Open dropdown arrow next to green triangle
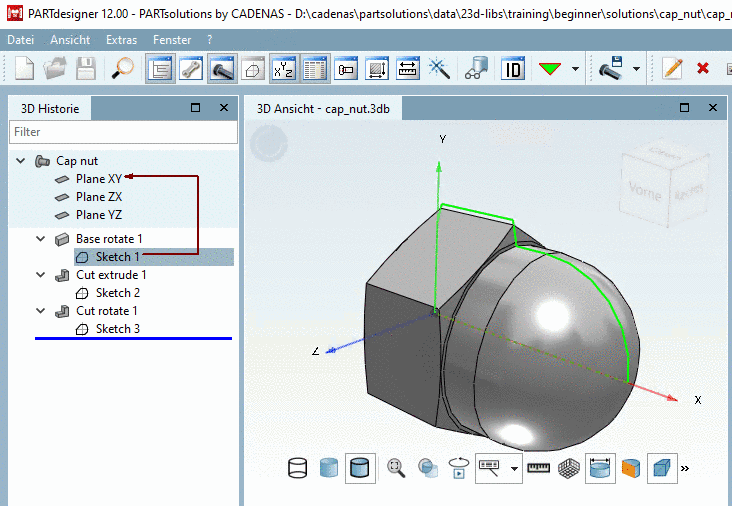 click(x=576, y=69)
